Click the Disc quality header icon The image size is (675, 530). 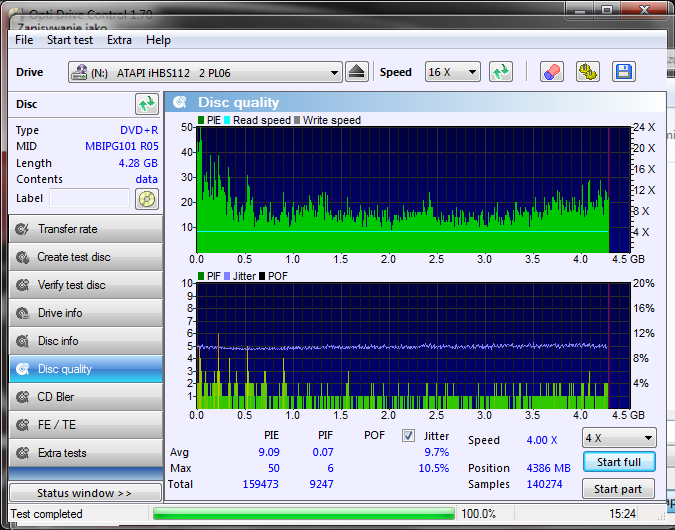pyautogui.click(x=180, y=102)
